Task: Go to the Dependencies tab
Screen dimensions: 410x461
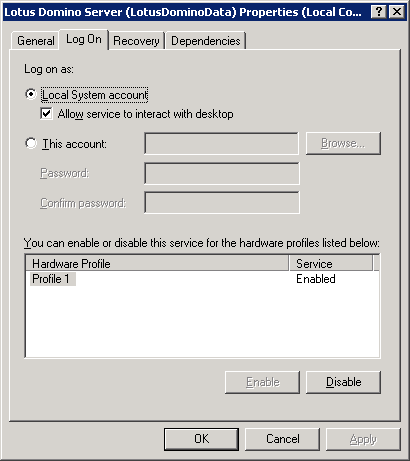Action: (206, 41)
